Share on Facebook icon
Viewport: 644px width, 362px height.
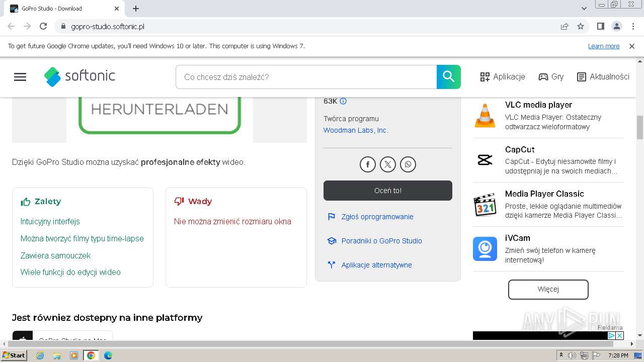tap(368, 164)
